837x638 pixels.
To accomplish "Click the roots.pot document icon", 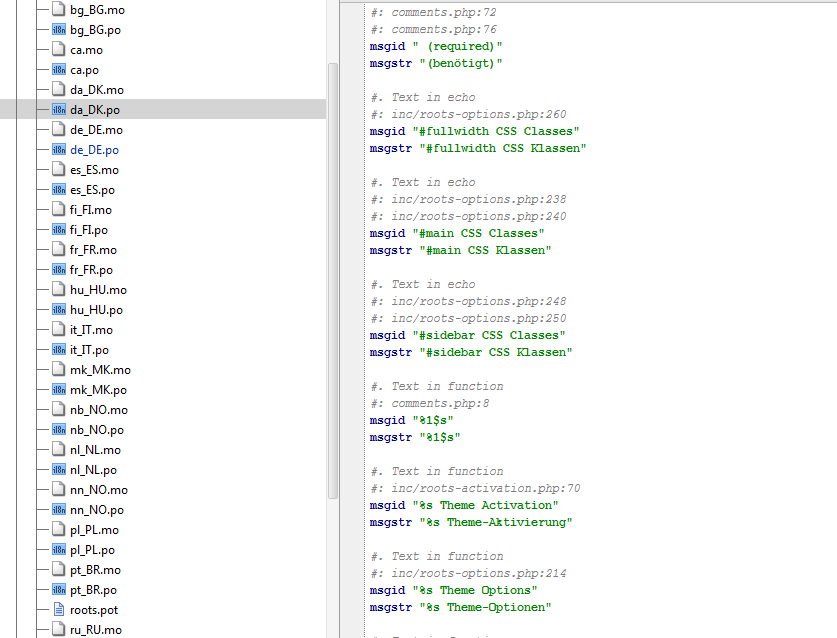I will (x=58, y=610).
